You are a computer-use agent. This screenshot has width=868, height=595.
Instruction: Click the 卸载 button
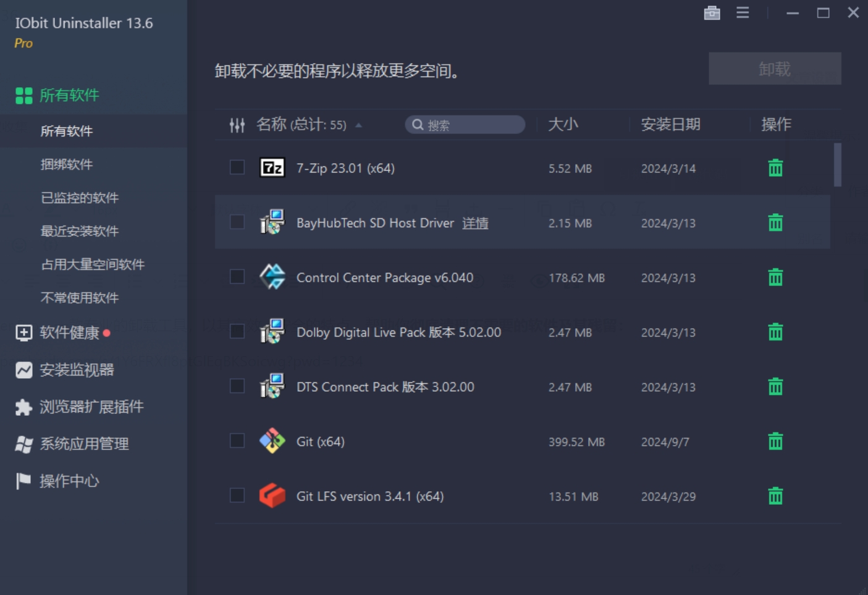[x=775, y=69]
